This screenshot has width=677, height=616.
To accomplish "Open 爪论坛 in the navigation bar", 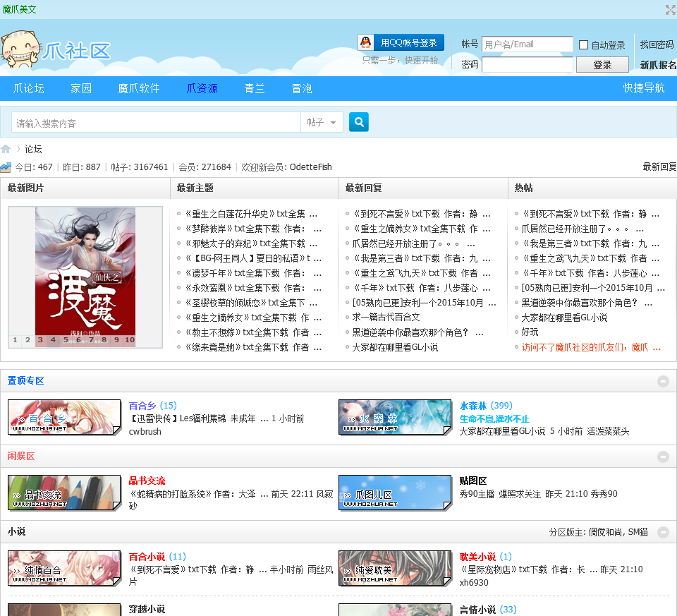I will (28, 89).
